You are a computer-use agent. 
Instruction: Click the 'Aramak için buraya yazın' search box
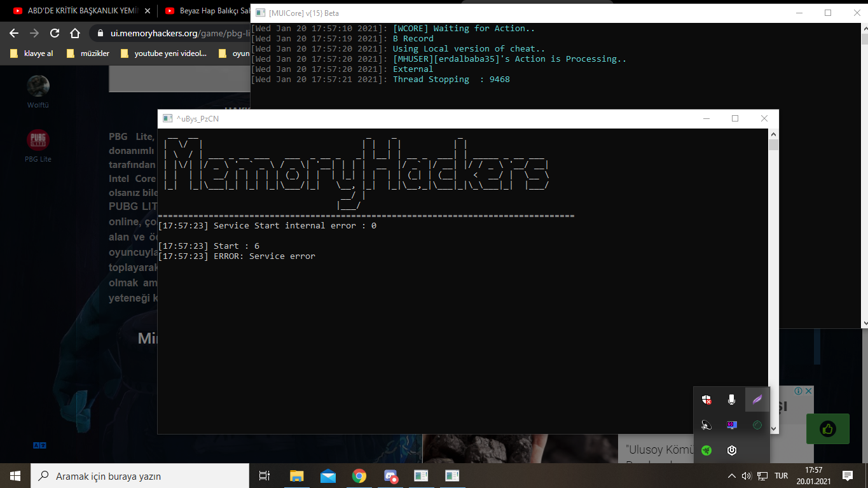140,476
